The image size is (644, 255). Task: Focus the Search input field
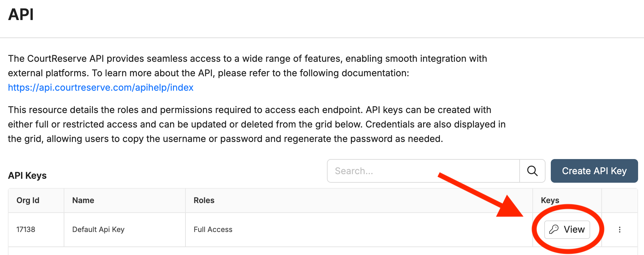point(423,171)
